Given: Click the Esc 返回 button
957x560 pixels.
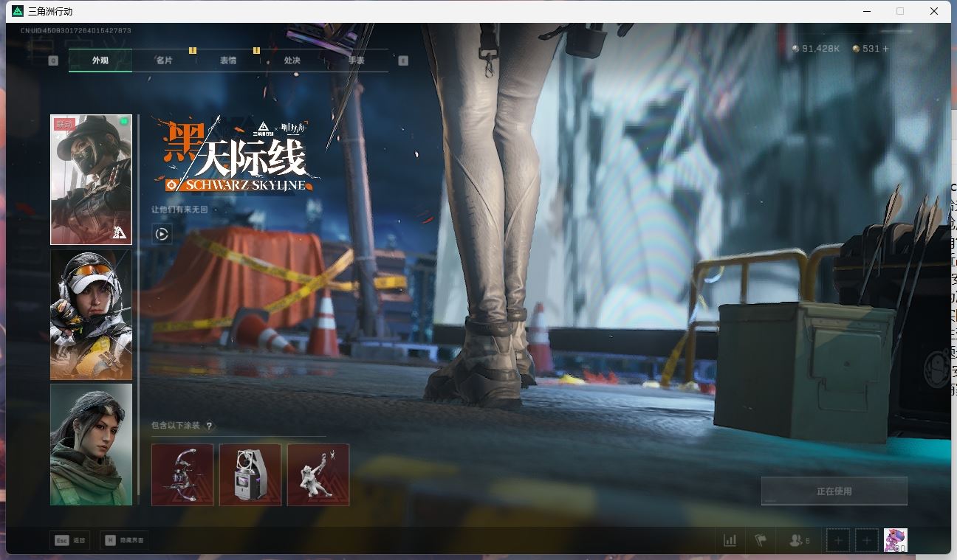Looking at the screenshot, I should (70, 540).
